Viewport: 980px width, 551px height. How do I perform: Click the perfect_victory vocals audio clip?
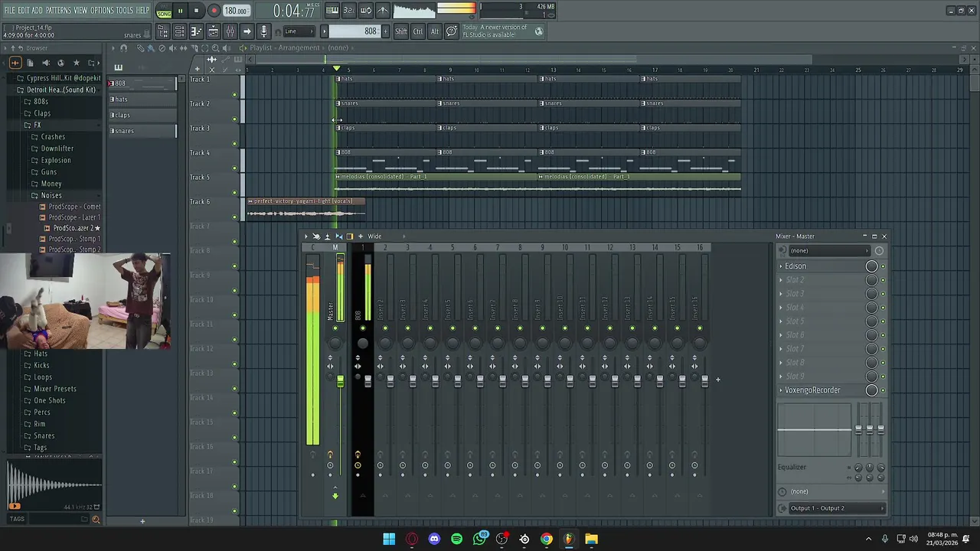(305, 209)
